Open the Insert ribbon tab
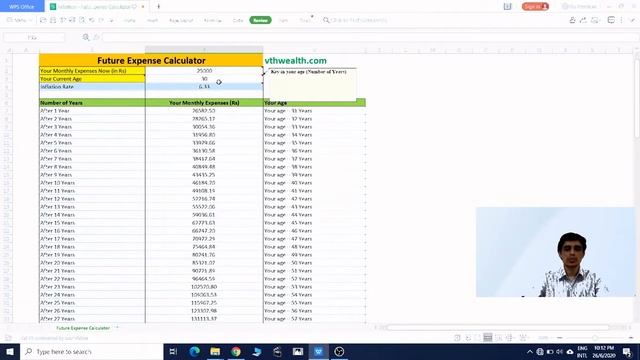 (152, 20)
